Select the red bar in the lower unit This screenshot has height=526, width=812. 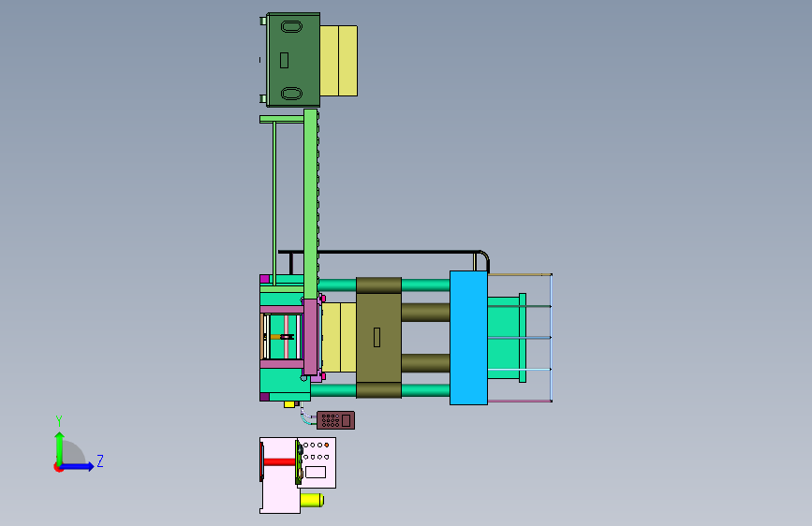pyautogui.click(x=280, y=462)
